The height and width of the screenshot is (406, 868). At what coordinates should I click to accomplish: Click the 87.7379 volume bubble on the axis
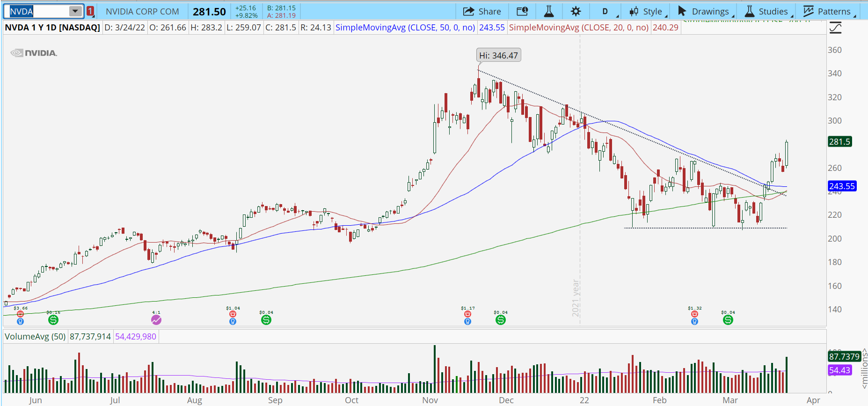pyautogui.click(x=844, y=356)
